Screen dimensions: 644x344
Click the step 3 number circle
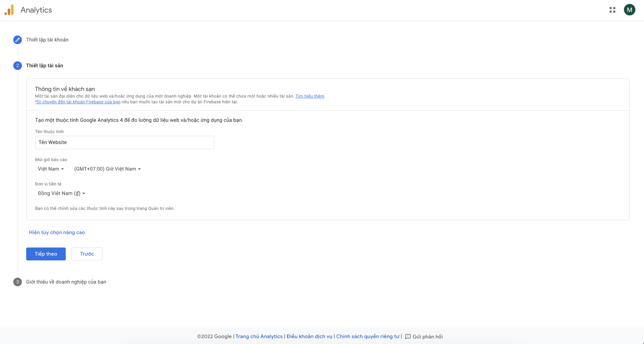[18, 282]
